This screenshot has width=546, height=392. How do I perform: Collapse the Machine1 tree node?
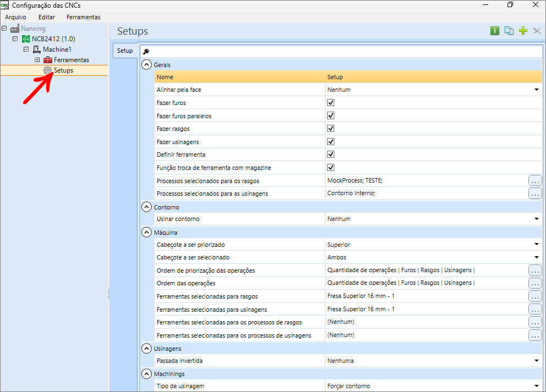[26, 49]
